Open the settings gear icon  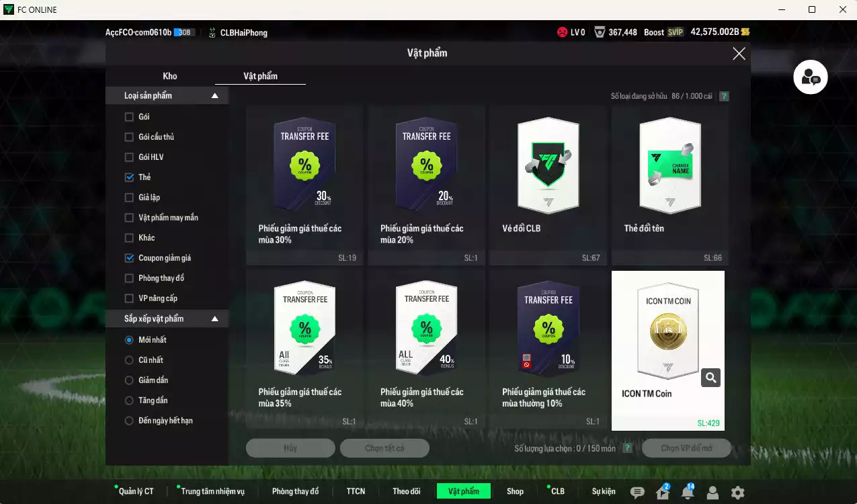(737, 493)
